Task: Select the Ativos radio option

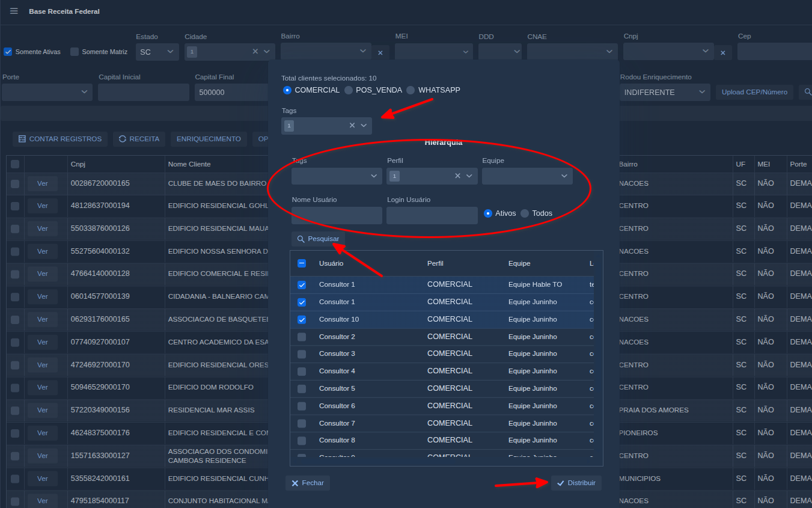Action: pyautogui.click(x=488, y=213)
